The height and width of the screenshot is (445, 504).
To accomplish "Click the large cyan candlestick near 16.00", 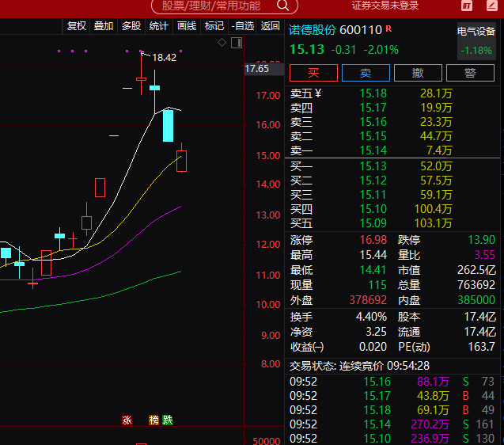I will [168, 125].
